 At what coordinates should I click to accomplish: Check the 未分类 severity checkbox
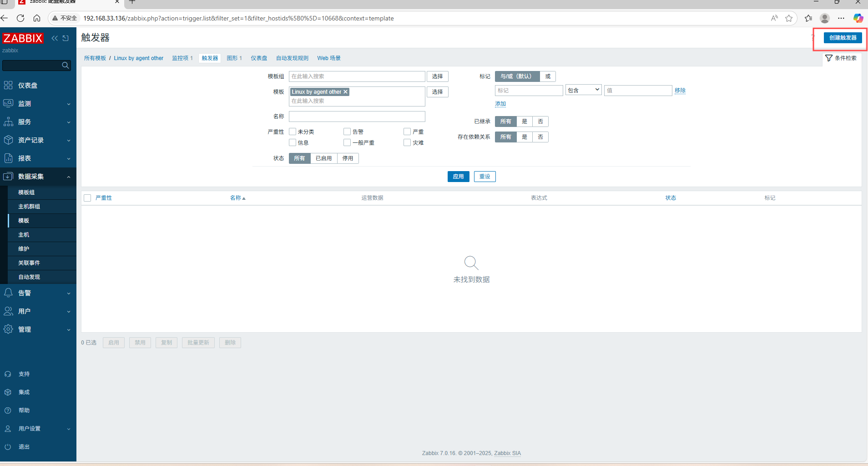[x=293, y=132]
